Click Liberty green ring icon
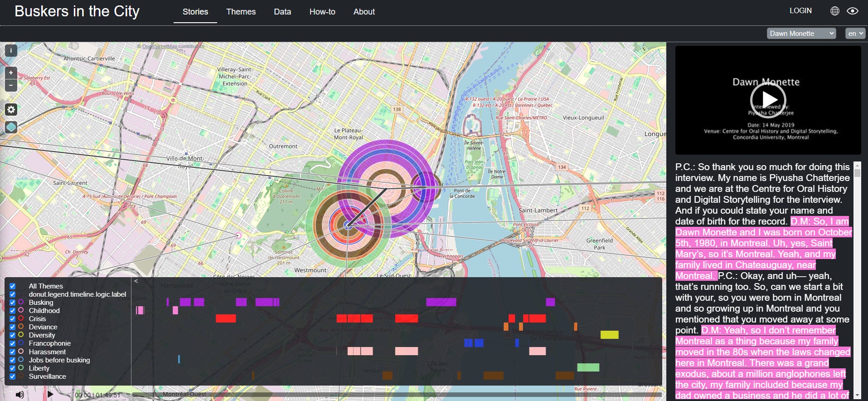 pos(21,368)
